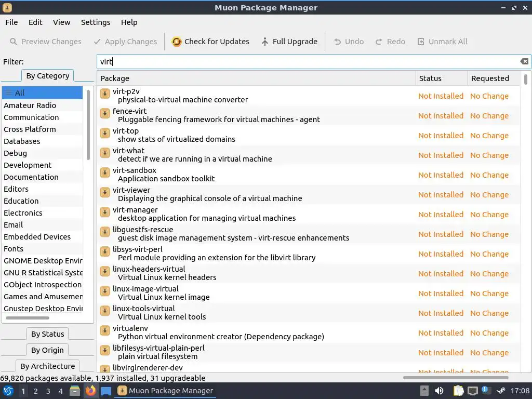Screen dimensions: 532x399
Task: Click the package icon beside libsys-virt-perl
Action: (105, 251)
